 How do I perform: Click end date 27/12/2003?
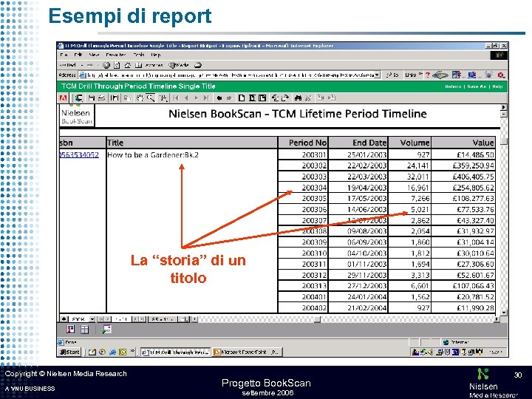366,286
